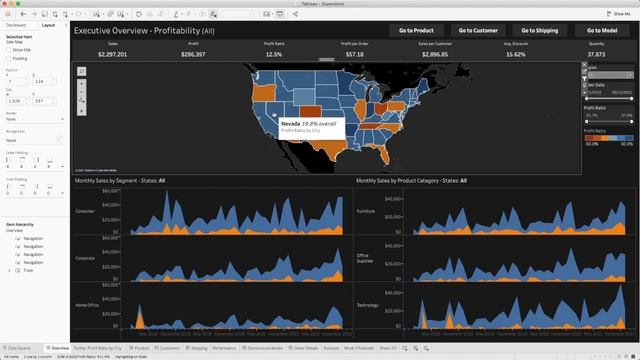This screenshot has height=360, width=640.
Task: Open the Order Details sheet tab
Action: pos(303,348)
